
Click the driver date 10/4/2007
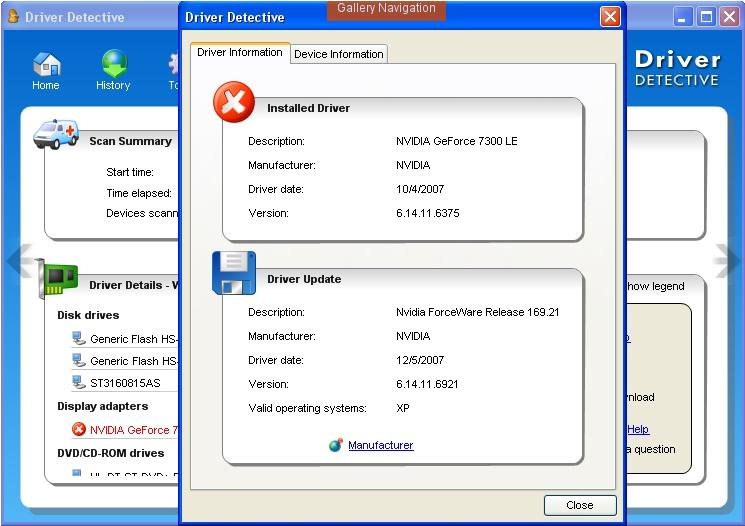[420, 189]
